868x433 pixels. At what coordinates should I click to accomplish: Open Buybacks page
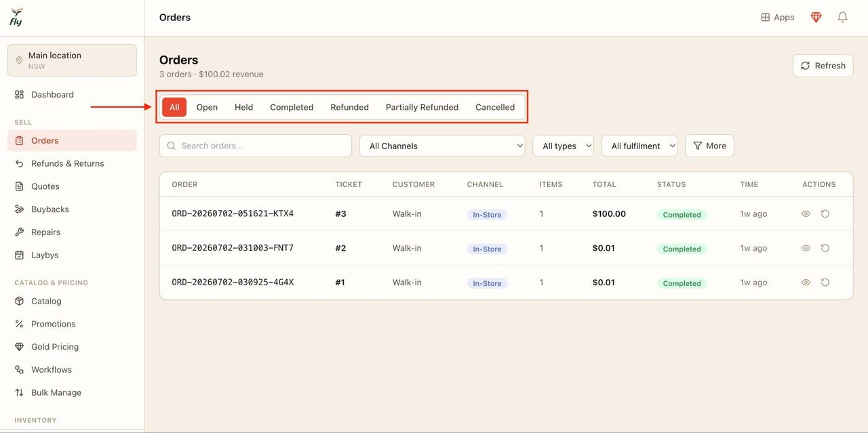click(72, 209)
